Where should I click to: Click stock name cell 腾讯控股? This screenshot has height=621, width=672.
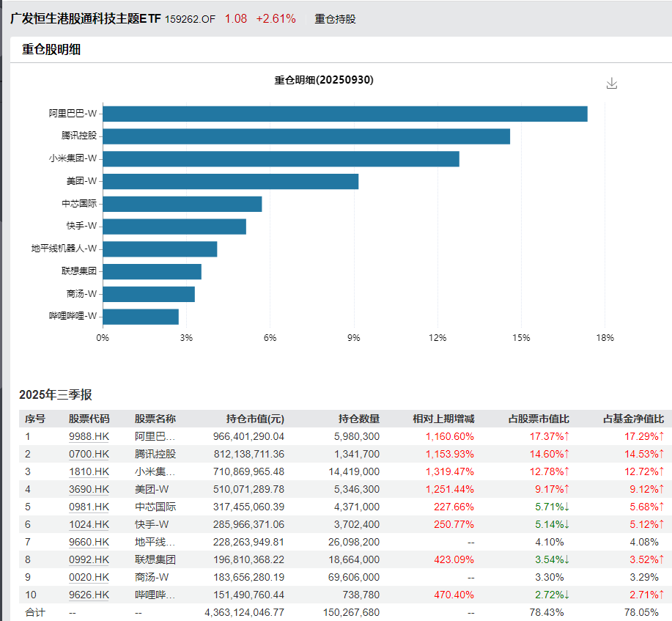pos(155,454)
